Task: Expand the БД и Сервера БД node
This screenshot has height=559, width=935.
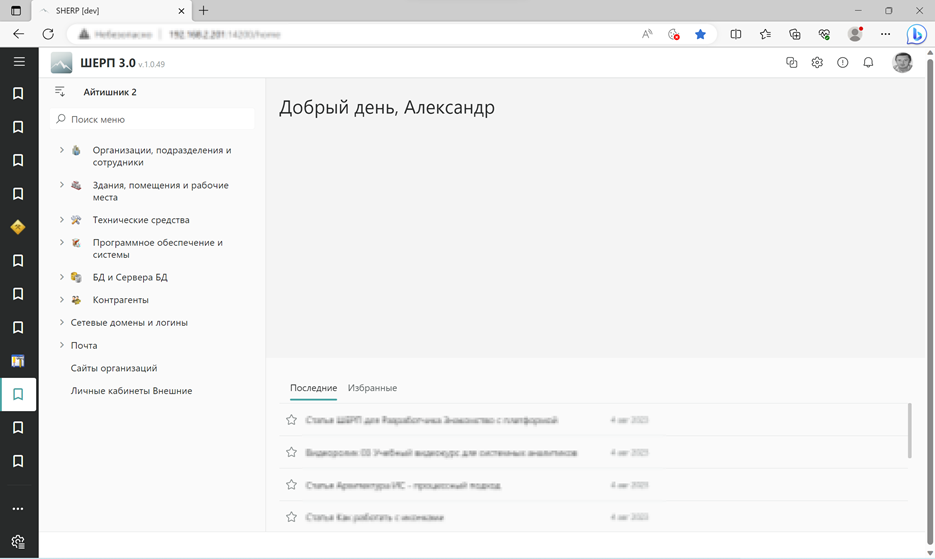Action: pyautogui.click(x=62, y=277)
